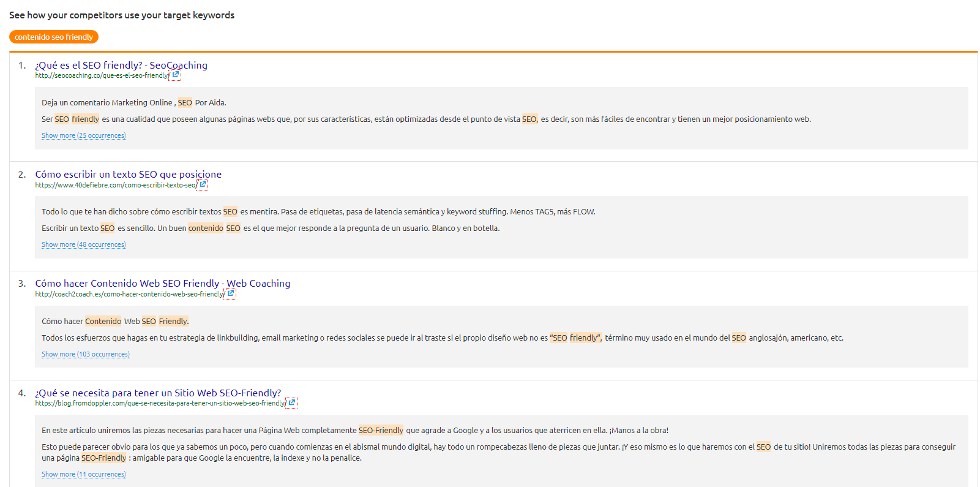Screen dimensions: 980x487
Task: Click the heading 'See how your competitors use your target keywords'
Action: 122,15
